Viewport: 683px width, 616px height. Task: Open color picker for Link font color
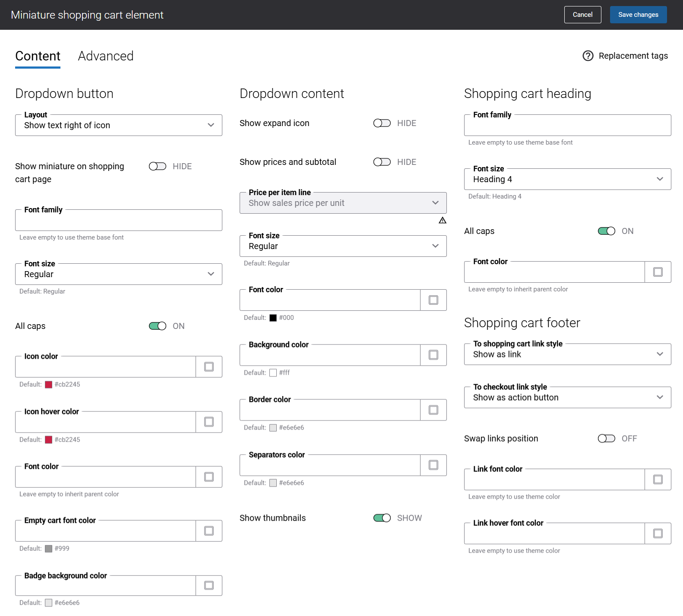[x=658, y=480]
